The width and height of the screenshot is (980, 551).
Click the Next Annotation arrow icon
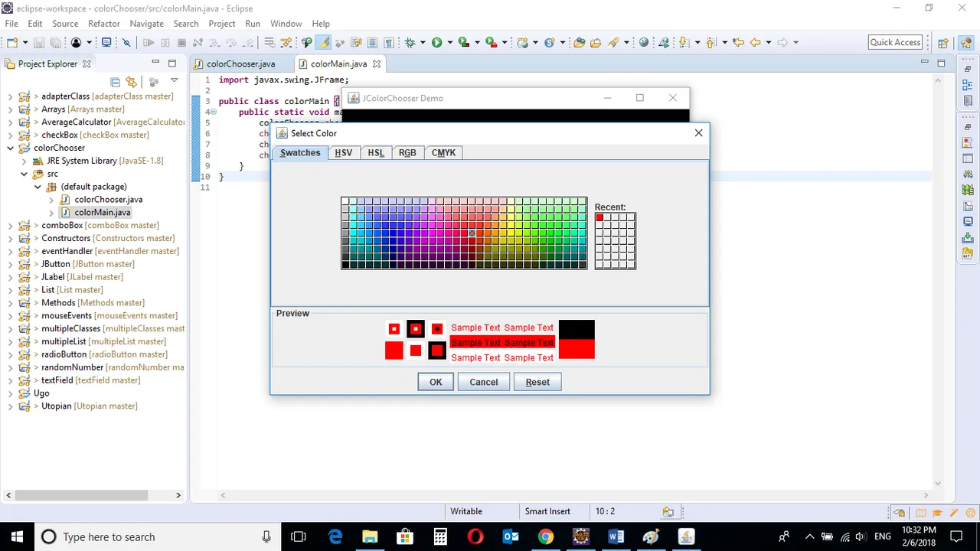tap(684, 43)
